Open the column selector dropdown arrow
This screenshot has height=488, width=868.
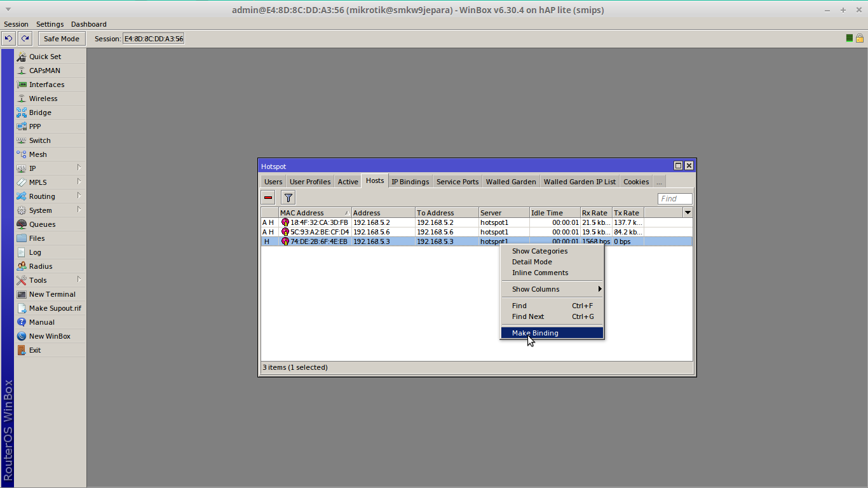[x=687, y=213]
